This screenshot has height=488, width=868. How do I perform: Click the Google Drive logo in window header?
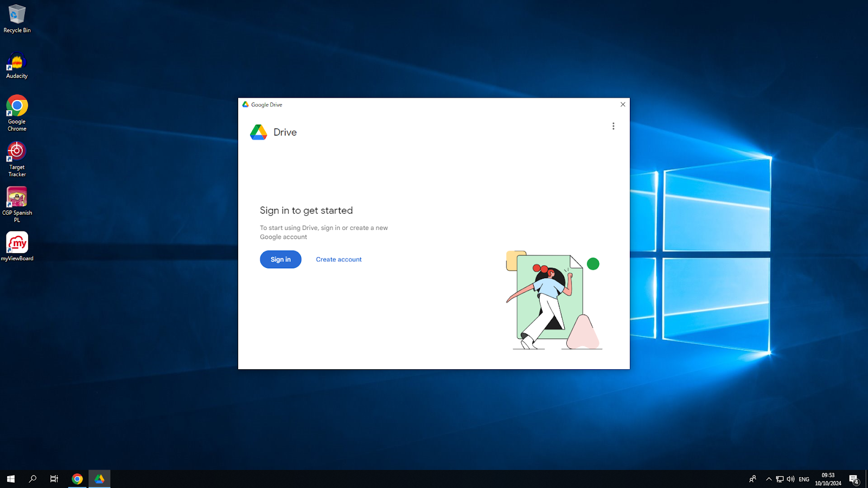click(x=259, y=132)
